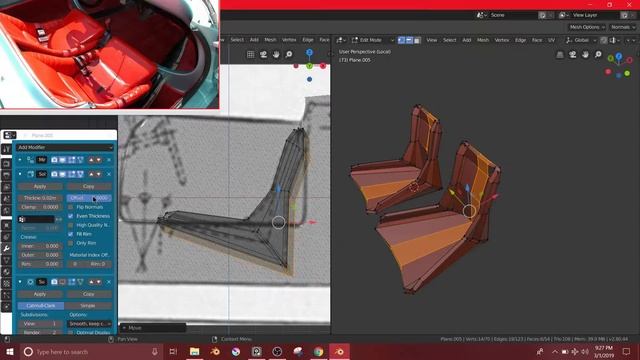640x360 pixels.
Task: Click the Inner crease slider
Action: tap(40, 246)
